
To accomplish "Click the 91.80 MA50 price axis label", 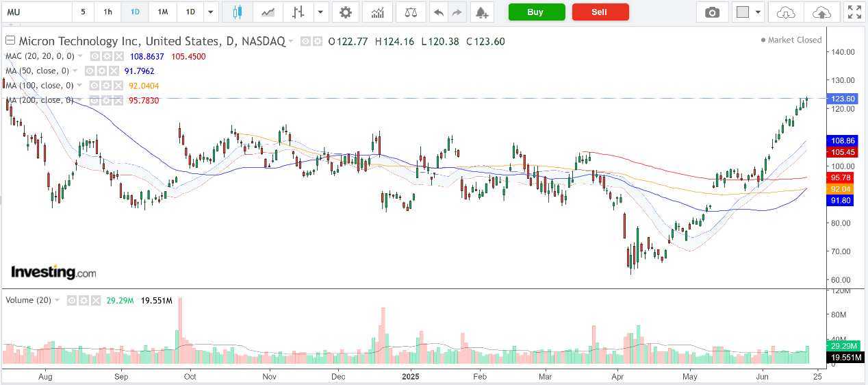I will click(x=842, y=200).
